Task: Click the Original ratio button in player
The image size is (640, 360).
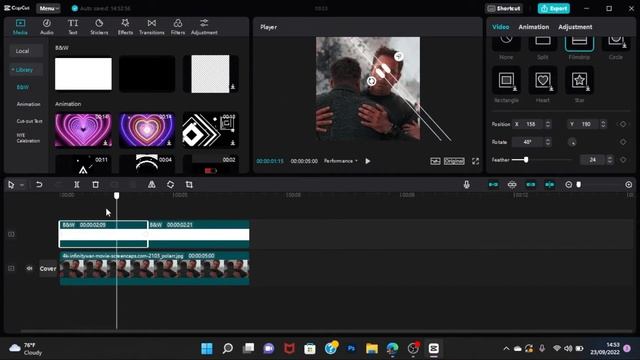Action: (454, 161)
